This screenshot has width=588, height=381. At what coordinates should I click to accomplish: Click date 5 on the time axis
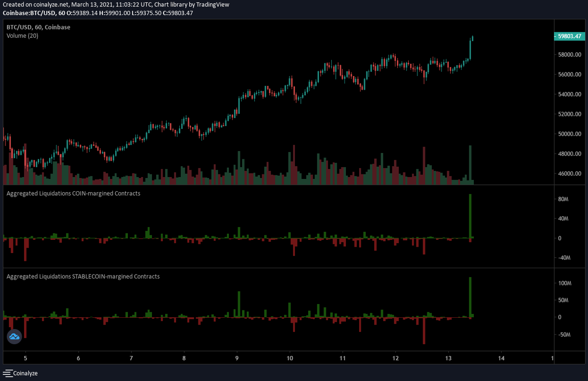[25, 358]
